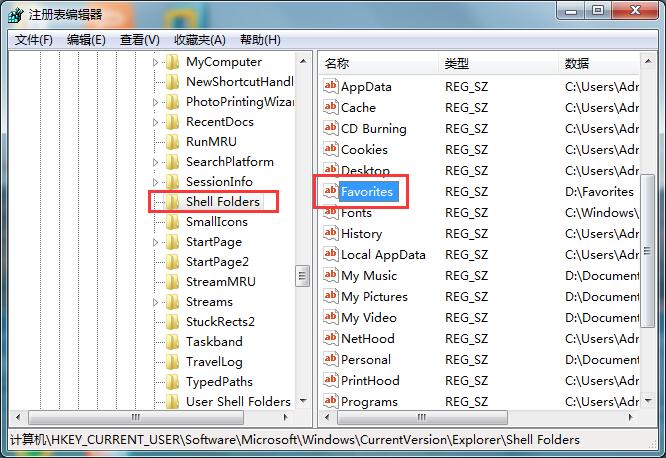The width and height of the screenshot is (666, 458).
Task: Click the string icon beside CD Burning
Action: pos(331,129)
